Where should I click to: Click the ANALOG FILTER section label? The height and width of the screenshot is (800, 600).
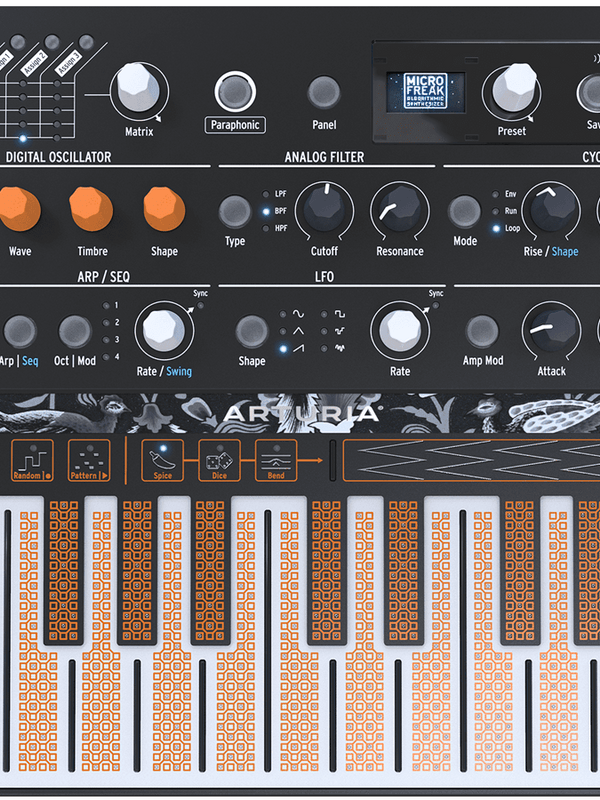[324, 157]
